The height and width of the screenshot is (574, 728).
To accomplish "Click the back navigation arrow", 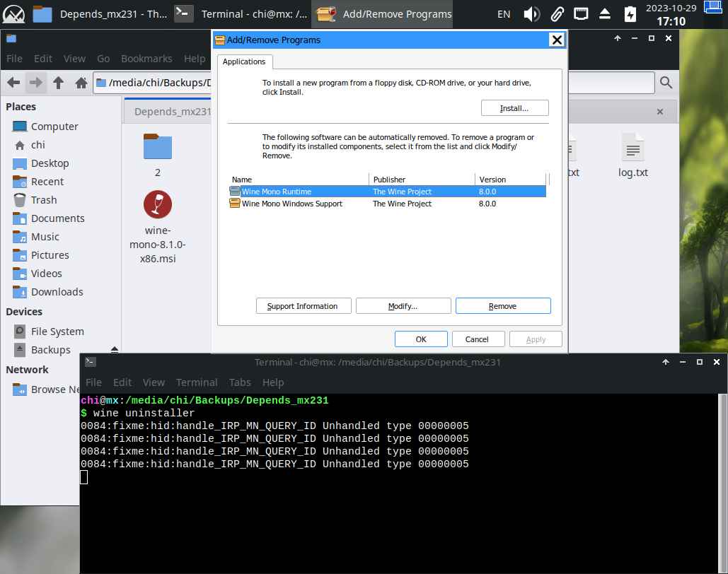I will point(13,83).
